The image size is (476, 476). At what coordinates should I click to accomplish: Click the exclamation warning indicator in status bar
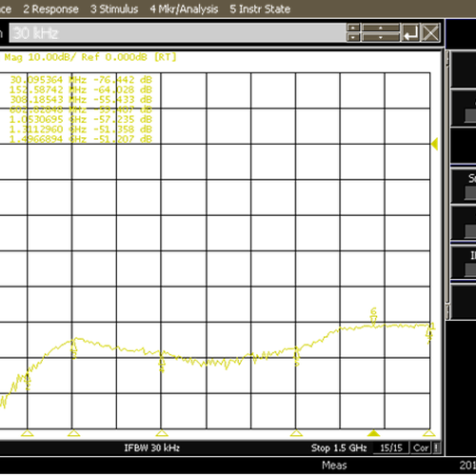tap(437, 447)
